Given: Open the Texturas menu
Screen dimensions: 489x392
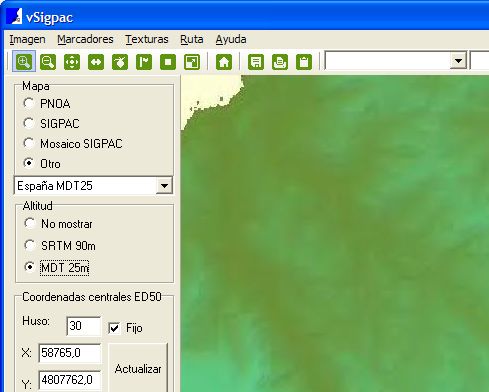Looking at the screenshot, I should 147,39.
